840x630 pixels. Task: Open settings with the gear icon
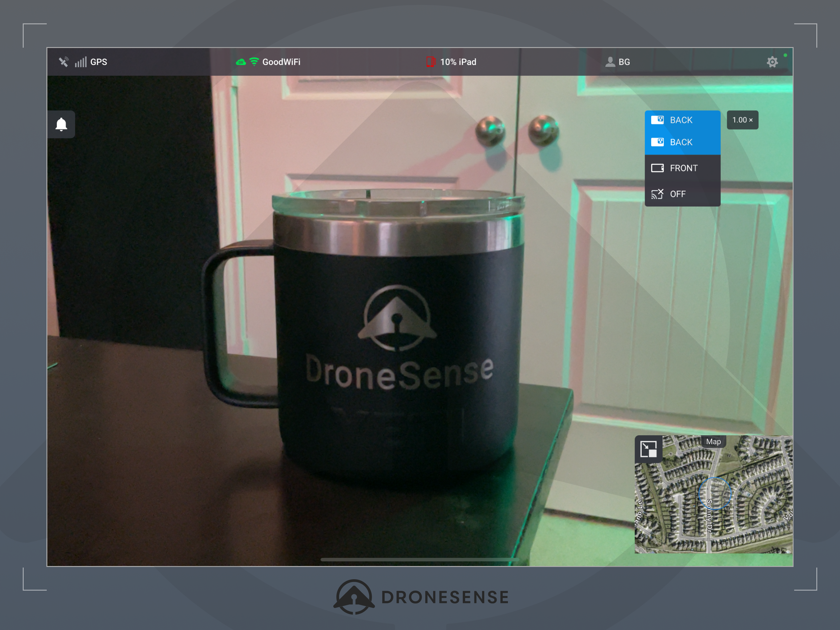[772, 62]
